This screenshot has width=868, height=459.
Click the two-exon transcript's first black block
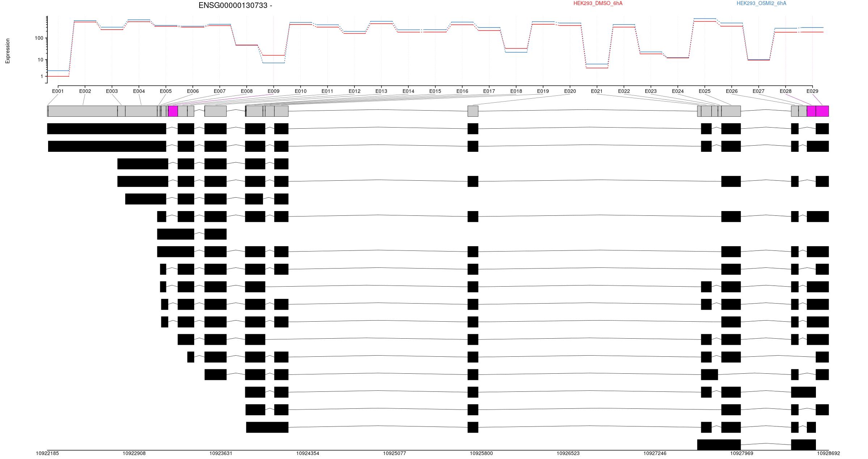point(175,234)
